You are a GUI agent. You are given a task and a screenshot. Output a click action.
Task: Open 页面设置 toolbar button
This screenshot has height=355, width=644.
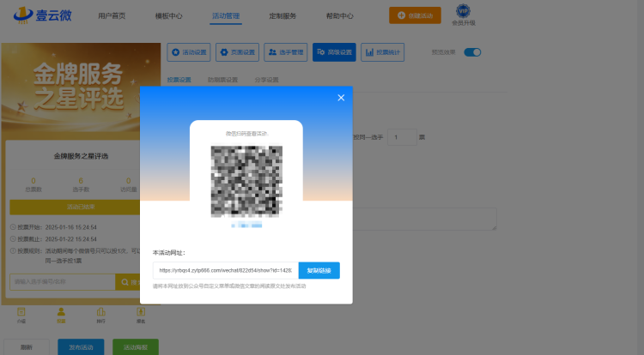tap(237, 52)
